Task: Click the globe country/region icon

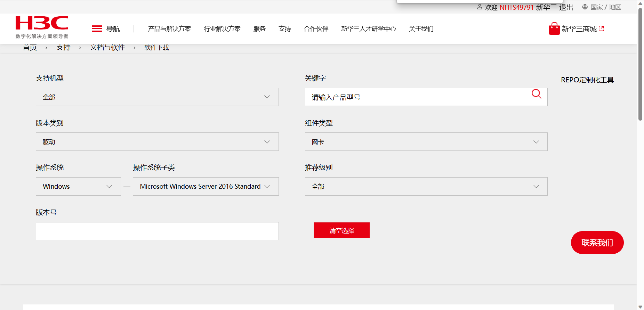Action: (x=585, y=7)
